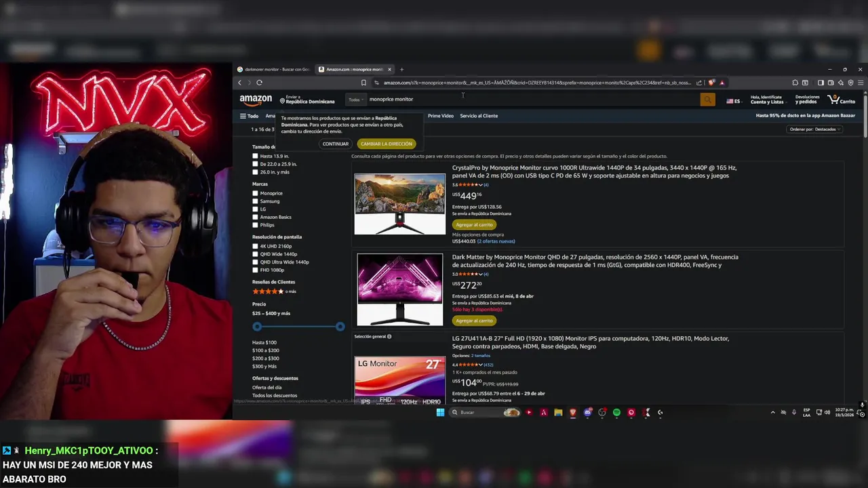This screenshot has height=488, width=868.
Task: Check the Hasta 13.9 in. size filter
Action: pyautogui.click(x=255, y=156)
